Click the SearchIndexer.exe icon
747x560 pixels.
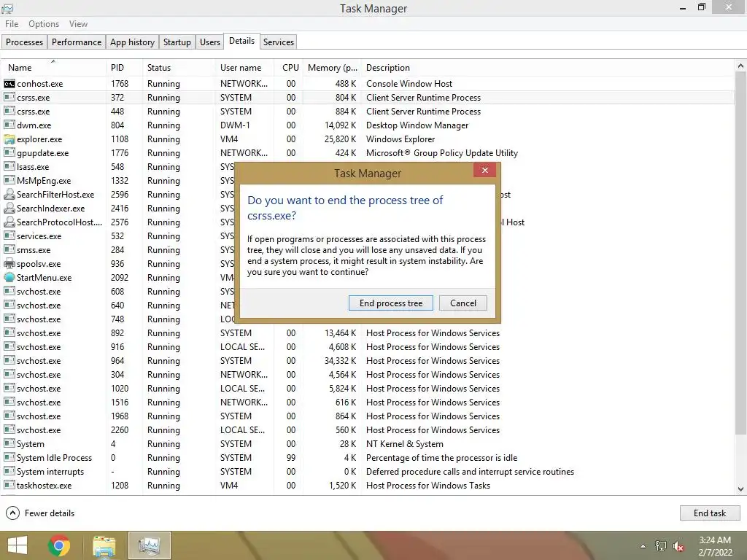(9, 208)
